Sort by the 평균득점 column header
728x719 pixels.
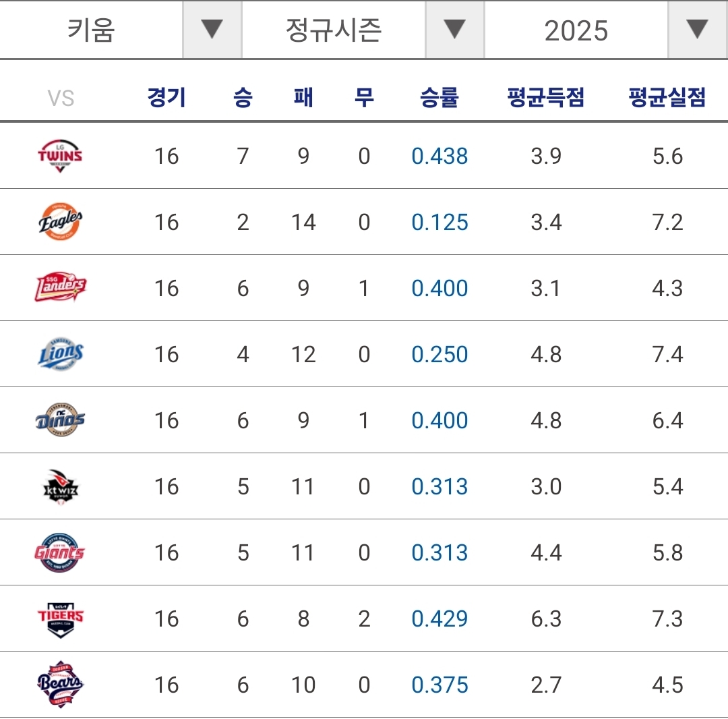(x=545, y=98)
